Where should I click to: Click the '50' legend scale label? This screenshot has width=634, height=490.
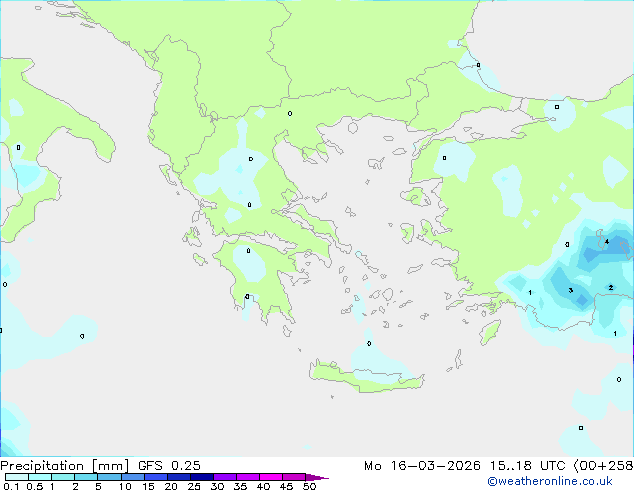(x=309, y=486)
